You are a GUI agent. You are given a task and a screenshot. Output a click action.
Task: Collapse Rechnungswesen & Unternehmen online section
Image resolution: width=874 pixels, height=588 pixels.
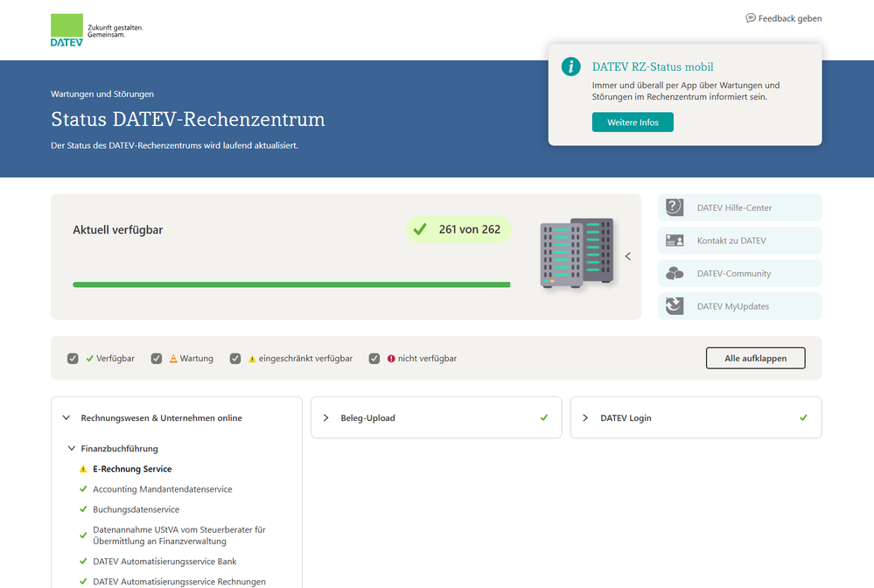(x=66, y=417)
